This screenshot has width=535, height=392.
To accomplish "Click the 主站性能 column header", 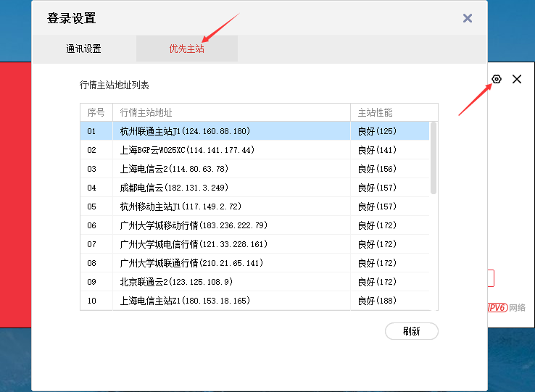I will click(394, 112).
